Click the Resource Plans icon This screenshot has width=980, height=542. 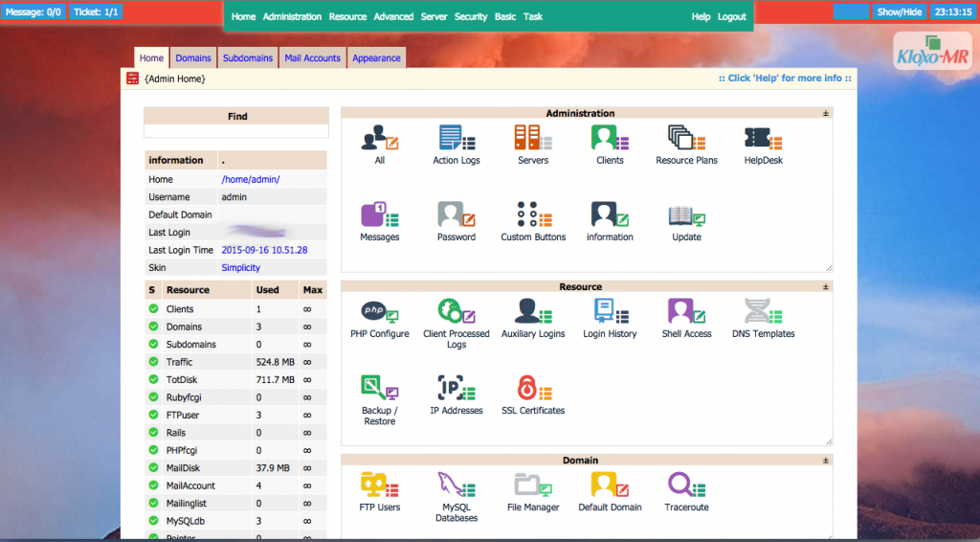(686, 139)
